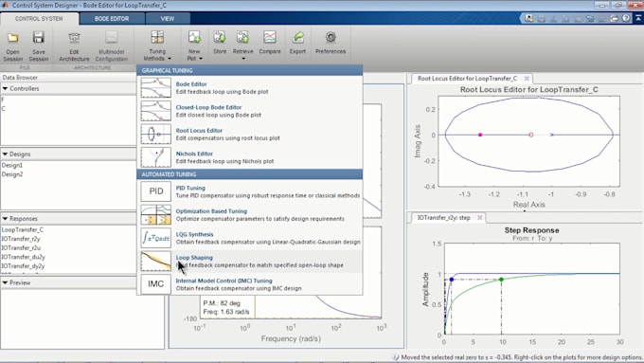Switch to the VIEW tab
This screenshot has height=363, width=644.
pyautogui.click(x=168, y=19)
